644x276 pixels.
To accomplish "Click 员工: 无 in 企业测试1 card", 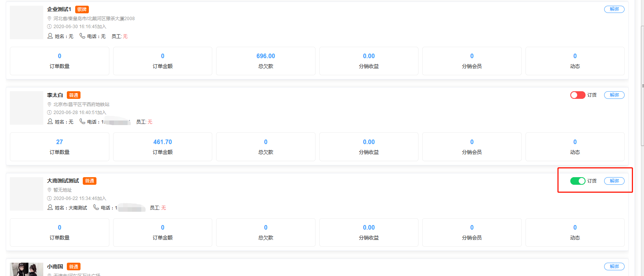I will click(x=120, y=36).
